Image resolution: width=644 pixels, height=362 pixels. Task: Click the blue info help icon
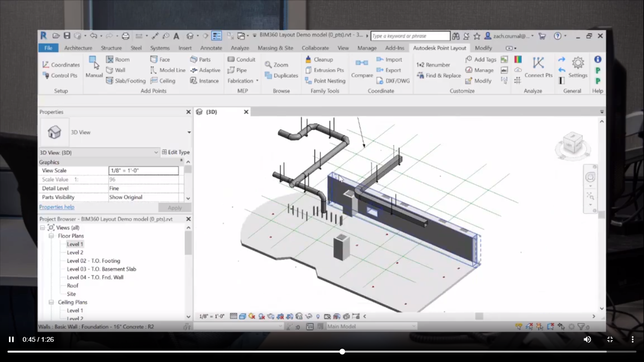coord(598,59)
